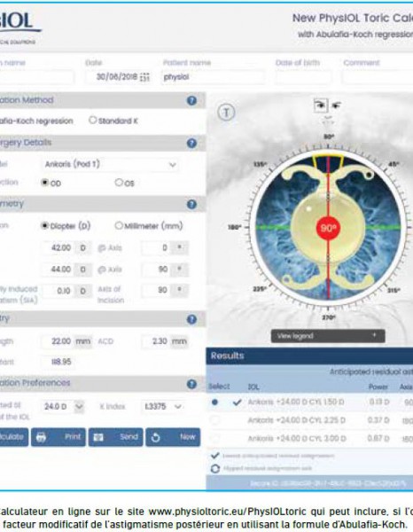The image size is (413, 532).
Task: Select the Standard K radio button
Action: click(x=92, y=120)
